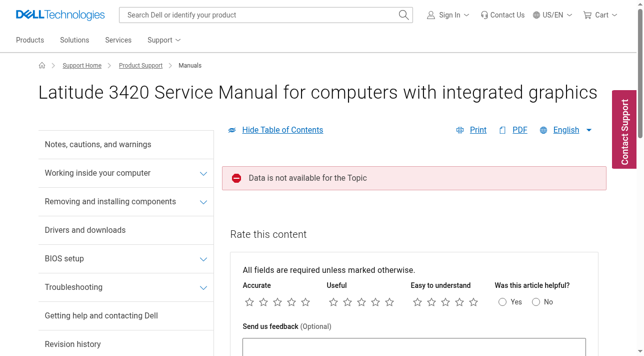The height and width of the screenshot is (356, 644).
Task: Rate Easy to understand five stars
Action: click(473, 302)
